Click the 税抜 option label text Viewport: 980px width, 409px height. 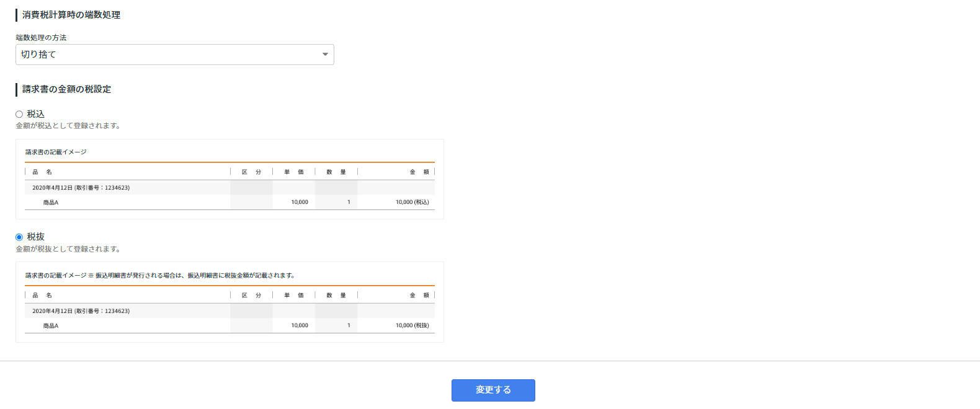pyautogui.click(x=35, y=237)
